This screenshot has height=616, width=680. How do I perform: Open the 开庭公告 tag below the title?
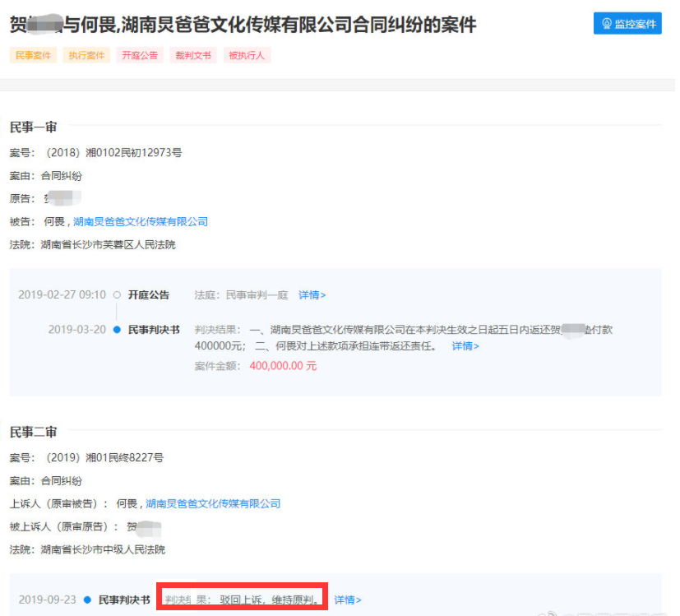140,56
